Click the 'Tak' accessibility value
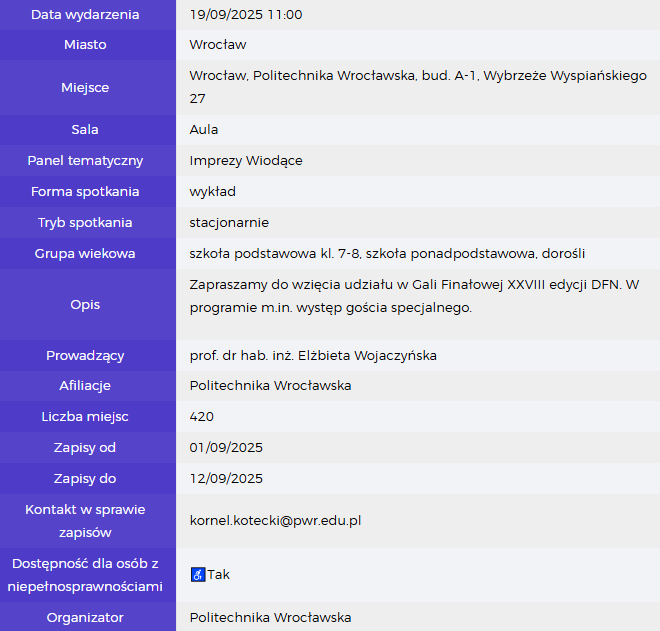660x631 pixels. 218,575
